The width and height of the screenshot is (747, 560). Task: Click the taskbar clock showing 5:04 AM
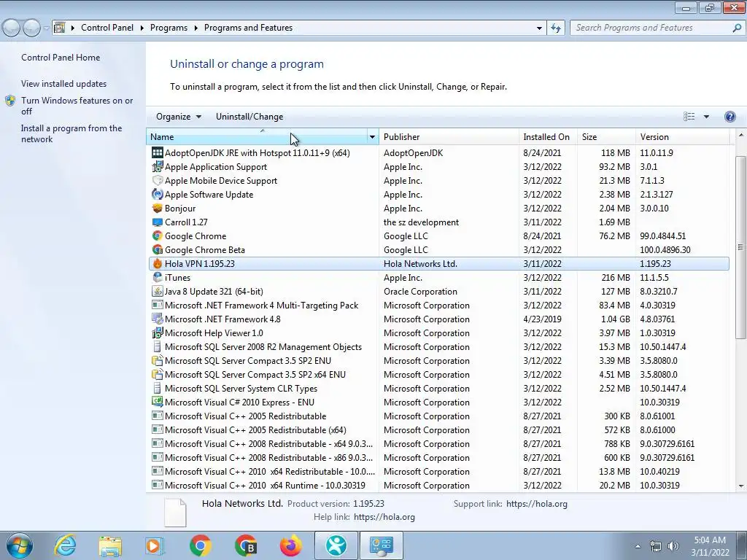710,546
